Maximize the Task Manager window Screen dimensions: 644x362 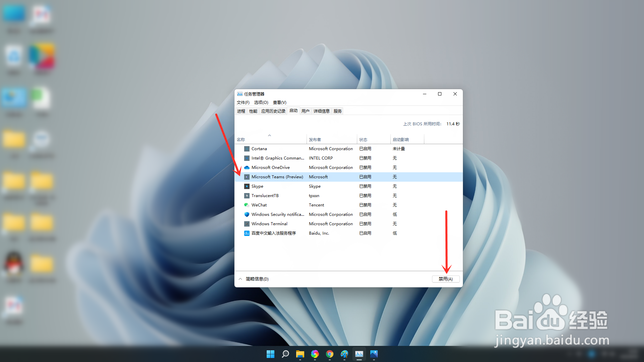(x=440, y=94)
